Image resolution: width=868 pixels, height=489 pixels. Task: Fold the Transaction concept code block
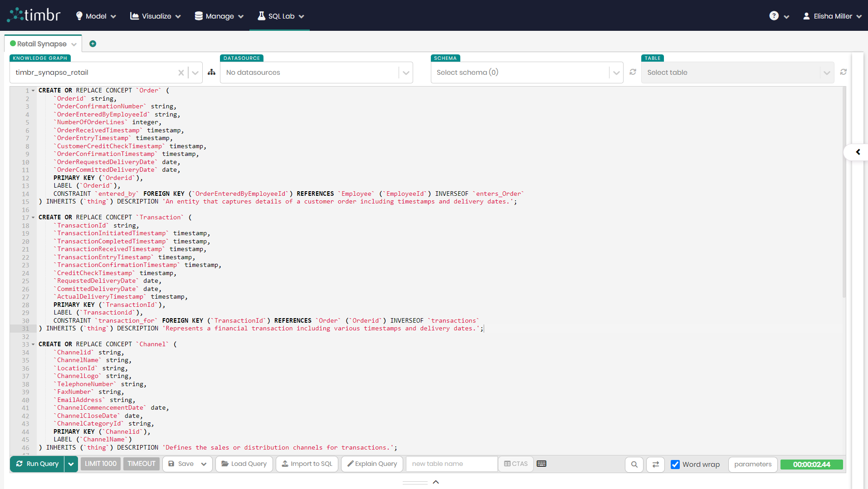tap(33, 218)
